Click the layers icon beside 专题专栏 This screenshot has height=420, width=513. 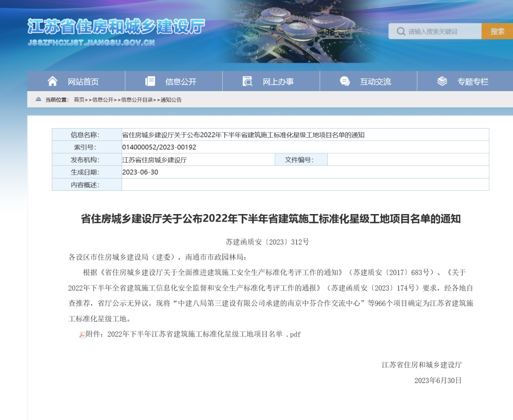pos(442,81)
